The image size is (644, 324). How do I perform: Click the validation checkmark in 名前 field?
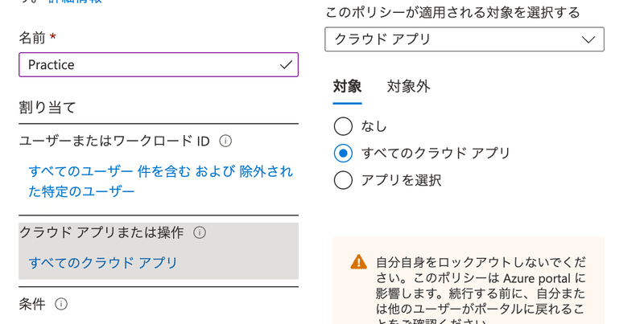click(286, 64)
